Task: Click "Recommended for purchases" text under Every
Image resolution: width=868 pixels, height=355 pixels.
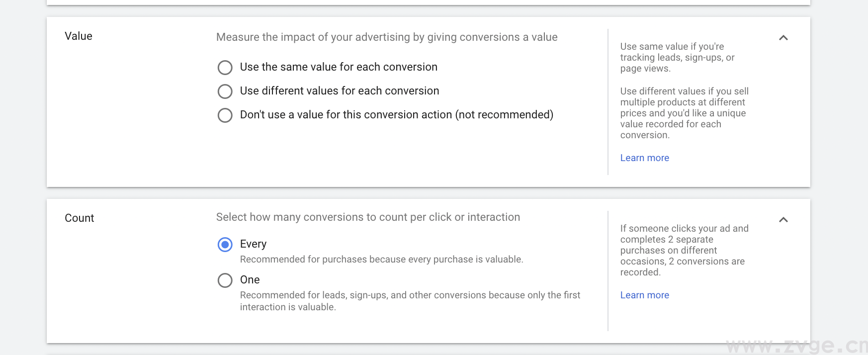Action: pos(381,259)
